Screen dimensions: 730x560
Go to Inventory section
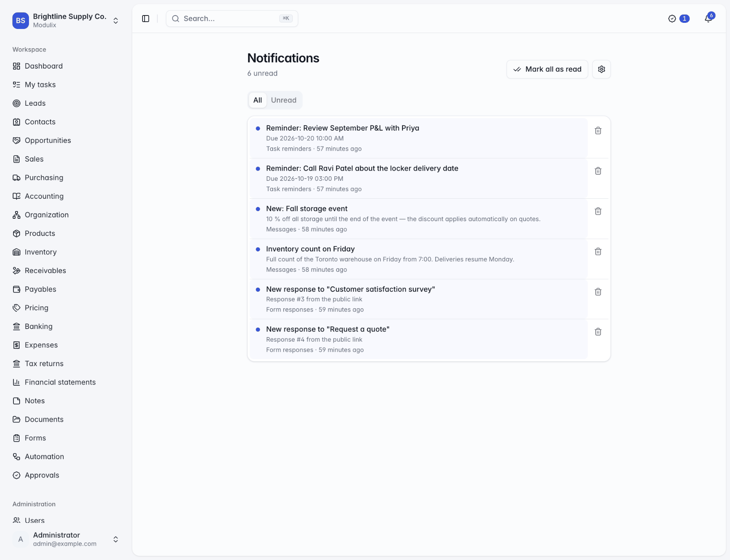(65, 252)
